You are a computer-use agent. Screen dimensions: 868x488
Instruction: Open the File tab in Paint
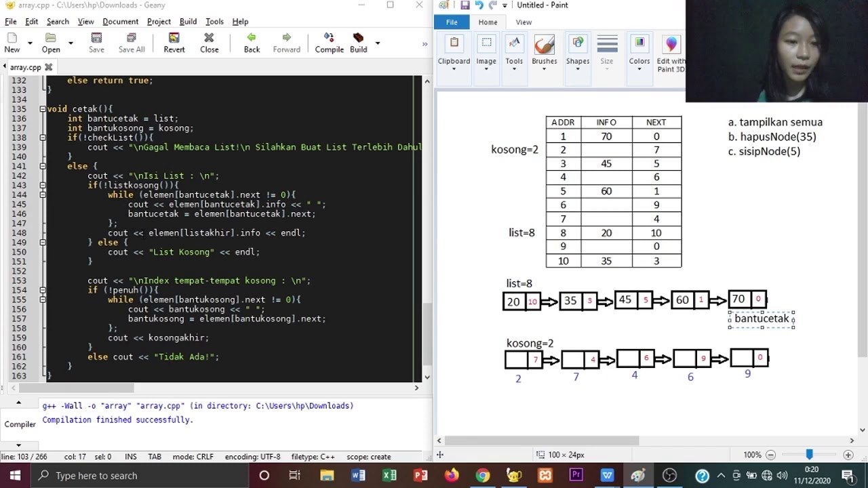452,22
